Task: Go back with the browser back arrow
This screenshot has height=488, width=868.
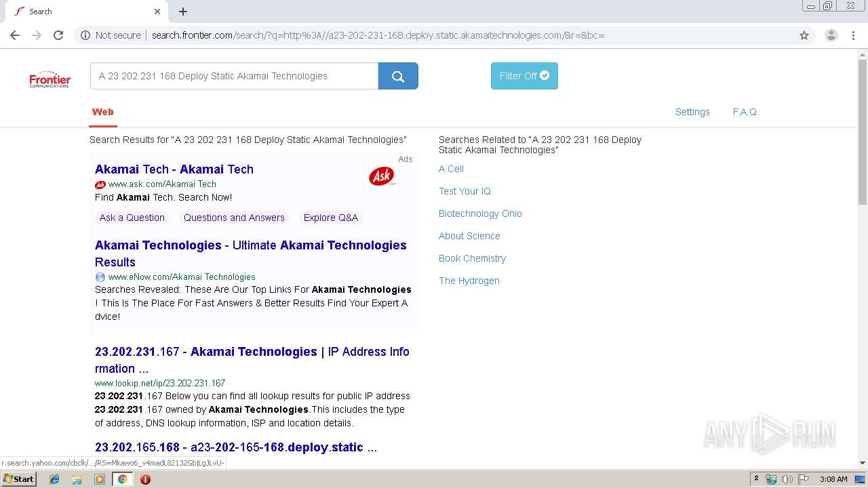Action: pyautogui.click(x=15, y=35)
